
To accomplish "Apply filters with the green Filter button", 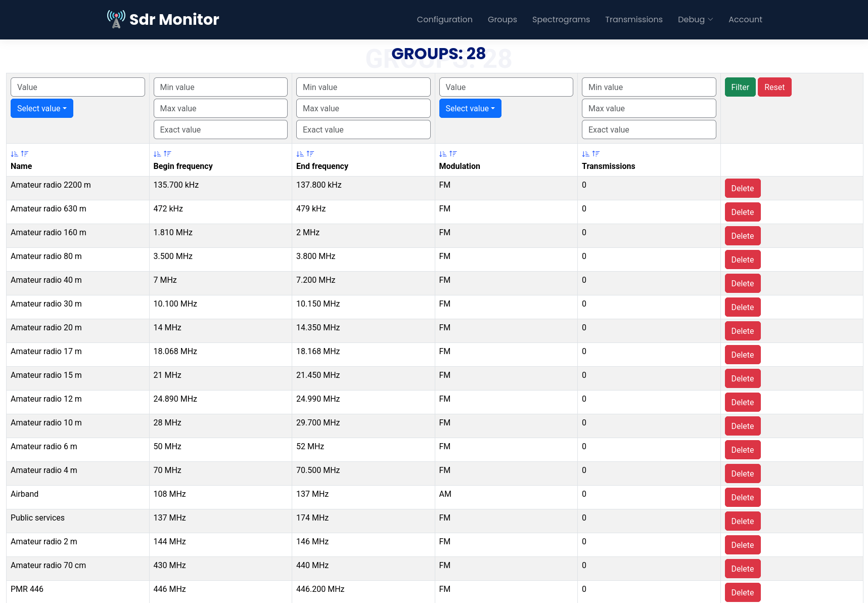I will 740,87.
